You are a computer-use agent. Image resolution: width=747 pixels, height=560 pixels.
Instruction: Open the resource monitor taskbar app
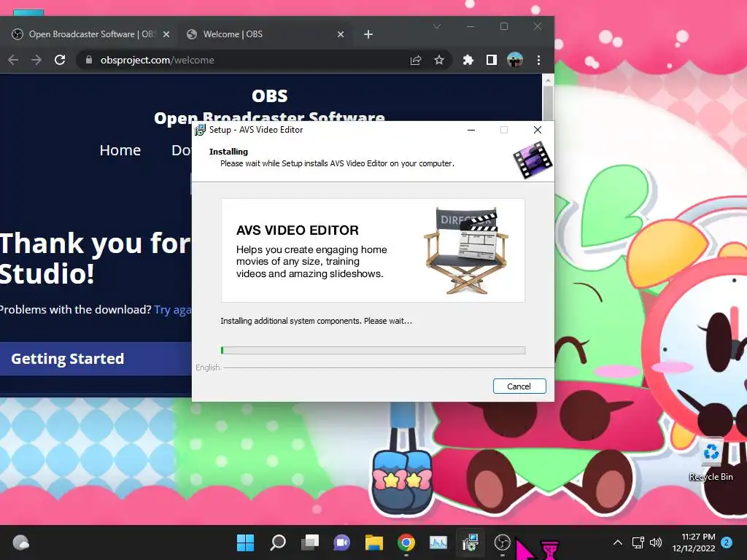coord(438,542)
